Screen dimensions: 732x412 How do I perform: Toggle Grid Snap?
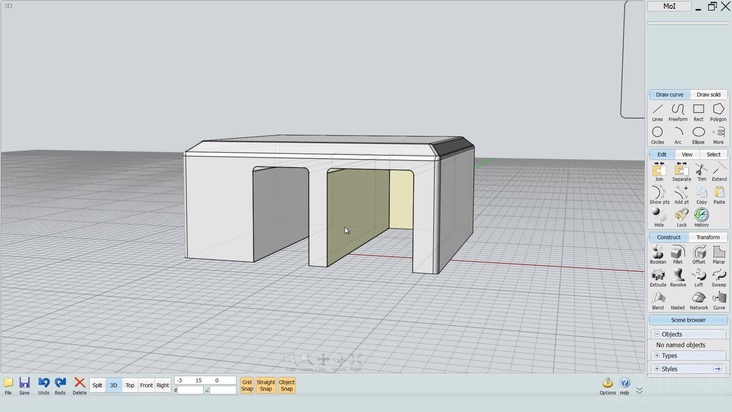247,385
